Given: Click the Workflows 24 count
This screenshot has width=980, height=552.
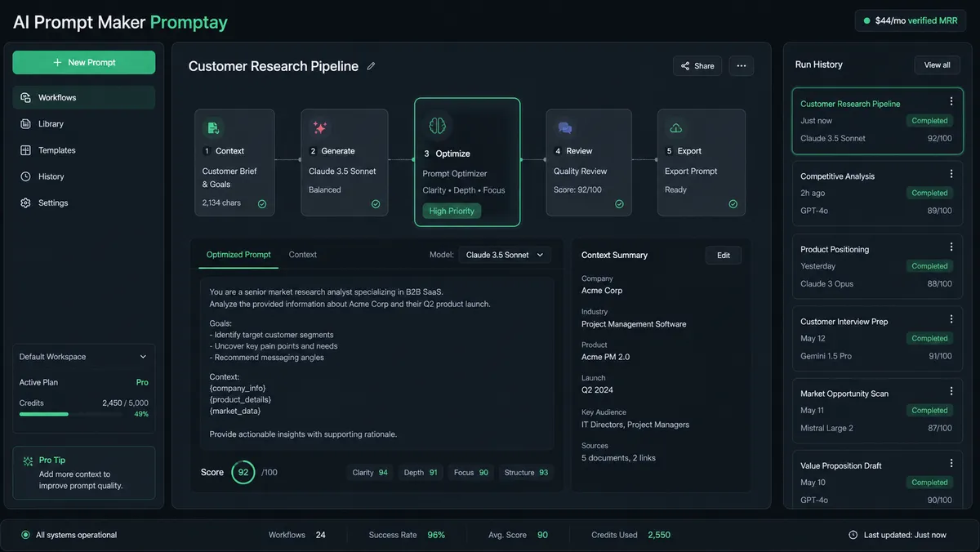Looking at the screenshot, I should pos(320,535).
